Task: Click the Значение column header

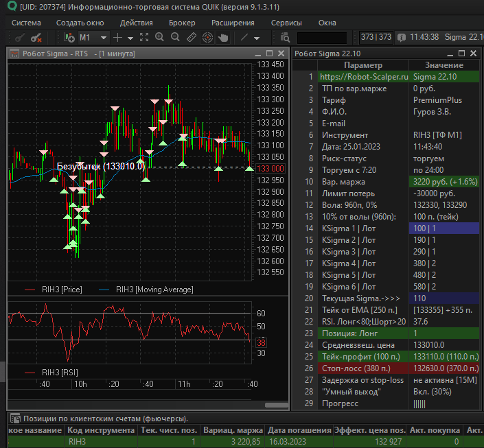Action: click(x=444, y=65)
